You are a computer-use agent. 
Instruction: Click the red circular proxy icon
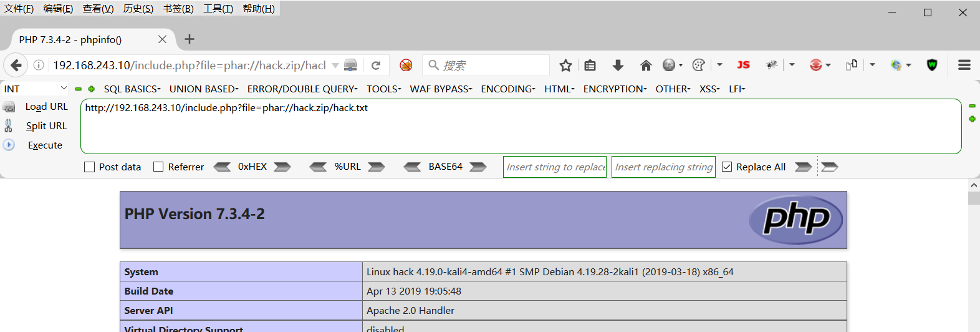[x=816, y=65]
